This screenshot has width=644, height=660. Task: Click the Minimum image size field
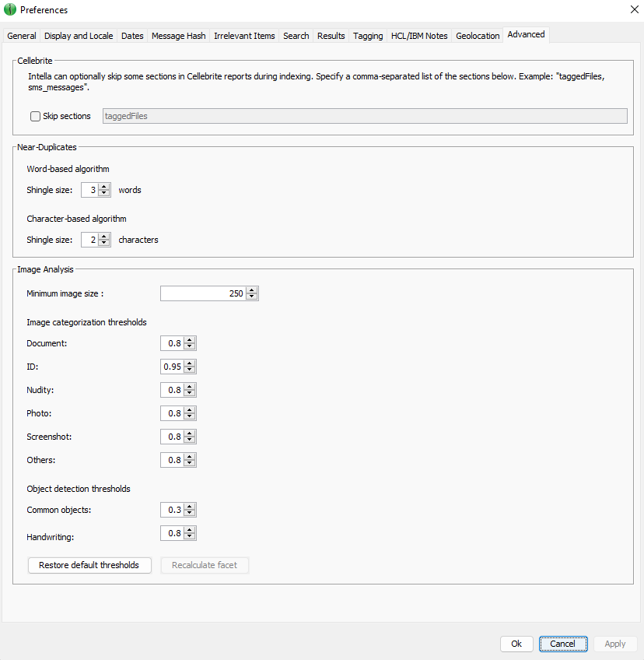click(202, 293)
